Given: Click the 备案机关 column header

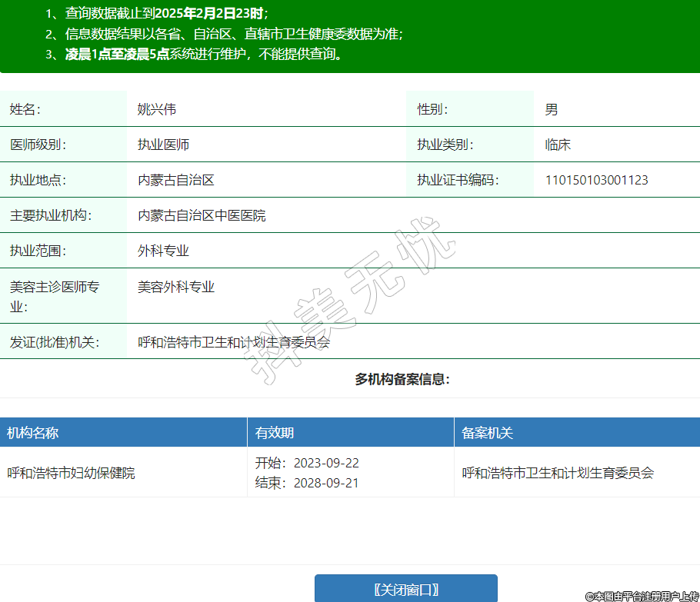Looking at the screenshot, I should [x=488, y=433].
